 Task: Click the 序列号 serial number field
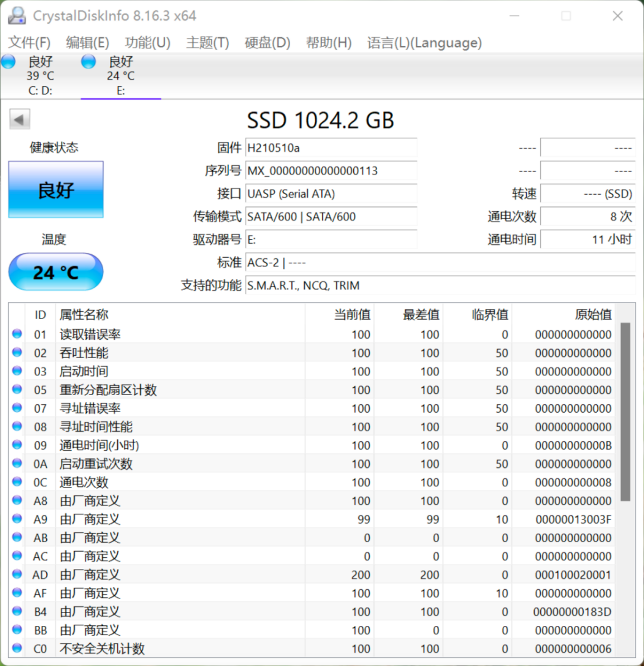[331, 171]
